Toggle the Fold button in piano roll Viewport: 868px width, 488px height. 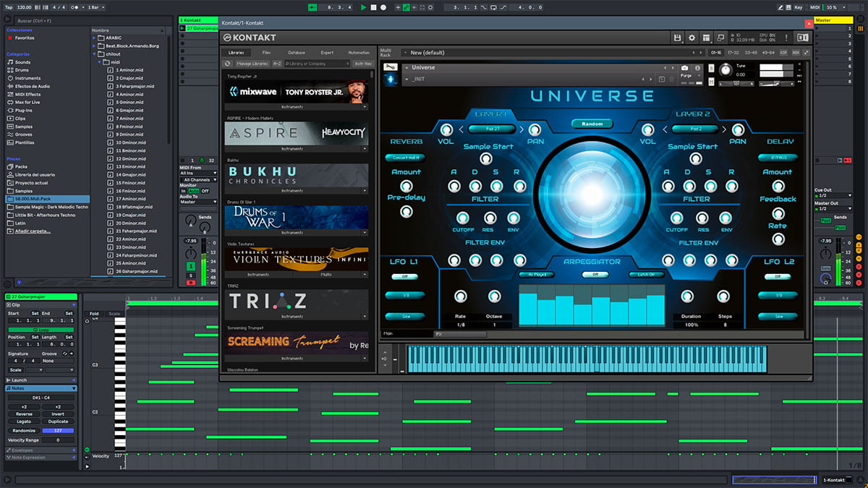tap(94, 314)
